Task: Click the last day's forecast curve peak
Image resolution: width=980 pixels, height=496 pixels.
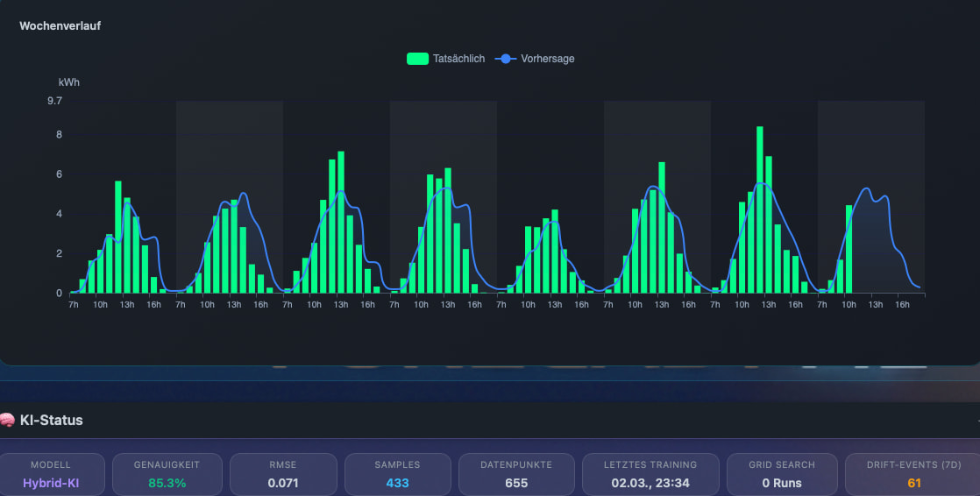Action: point(866,189)
